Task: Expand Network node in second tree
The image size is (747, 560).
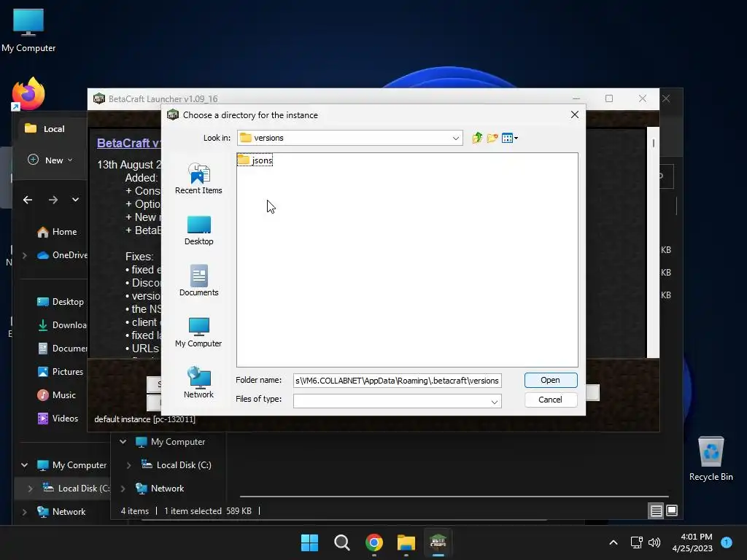Action: (123, 489)
